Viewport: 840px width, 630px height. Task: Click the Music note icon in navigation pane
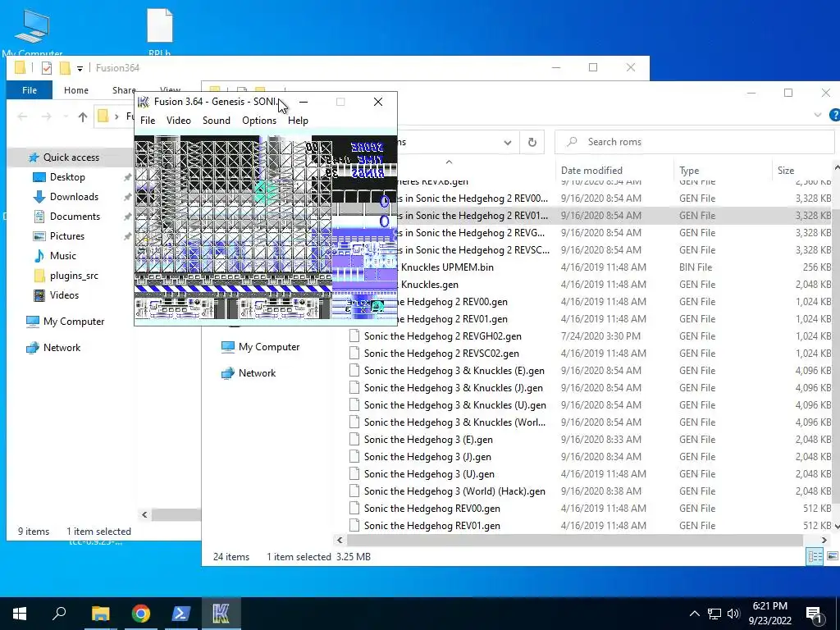coord(39,256)
